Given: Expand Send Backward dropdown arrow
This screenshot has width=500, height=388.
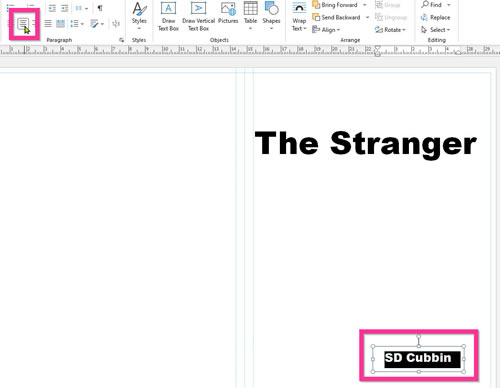Looking at the screenshot, I should [367, 17].
